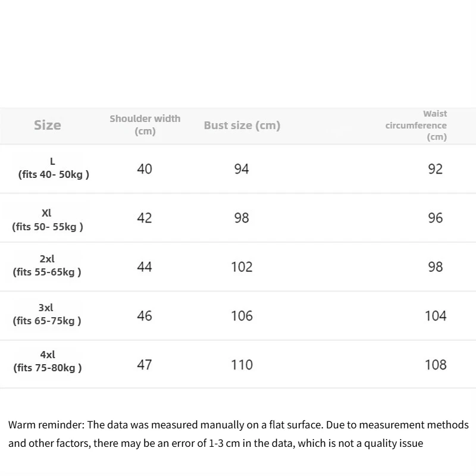Click bust size value 94 in L row
Image resolution: width=476 pixels, height=476 pixels.
tap(241, 169)
